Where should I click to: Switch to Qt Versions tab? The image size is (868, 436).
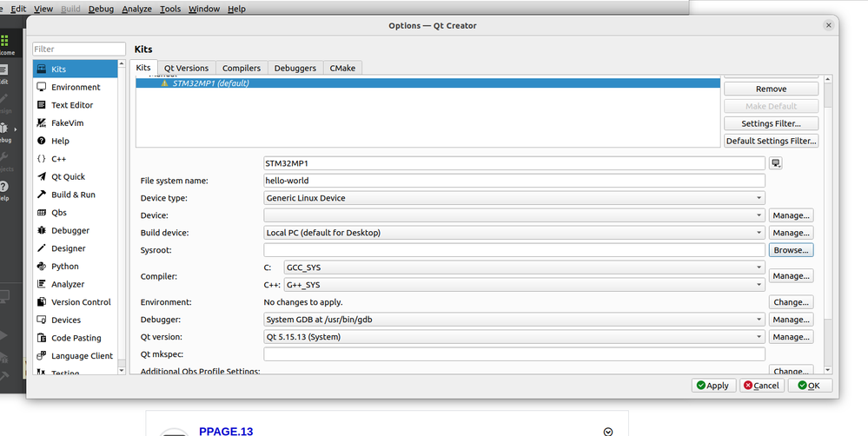[x=187, y=68]
